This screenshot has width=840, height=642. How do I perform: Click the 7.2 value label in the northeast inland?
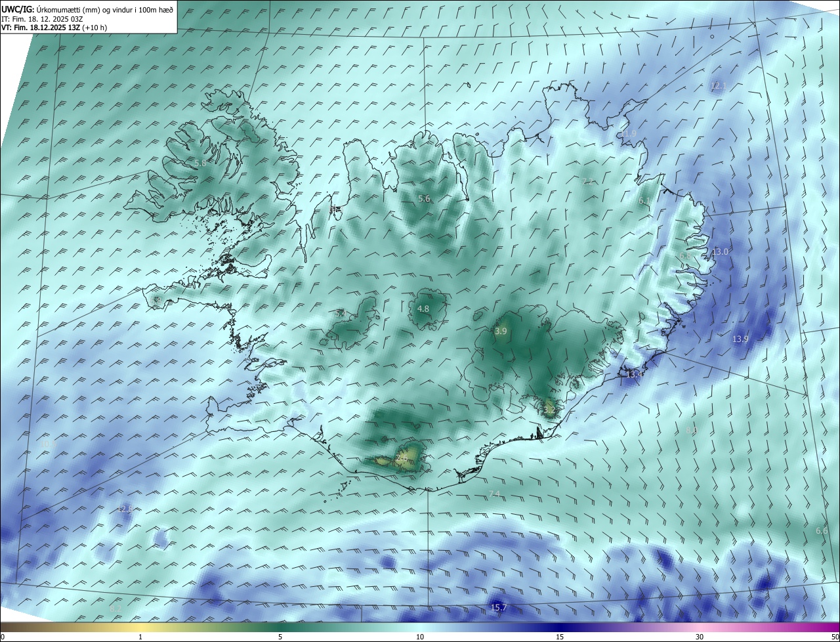588,181
